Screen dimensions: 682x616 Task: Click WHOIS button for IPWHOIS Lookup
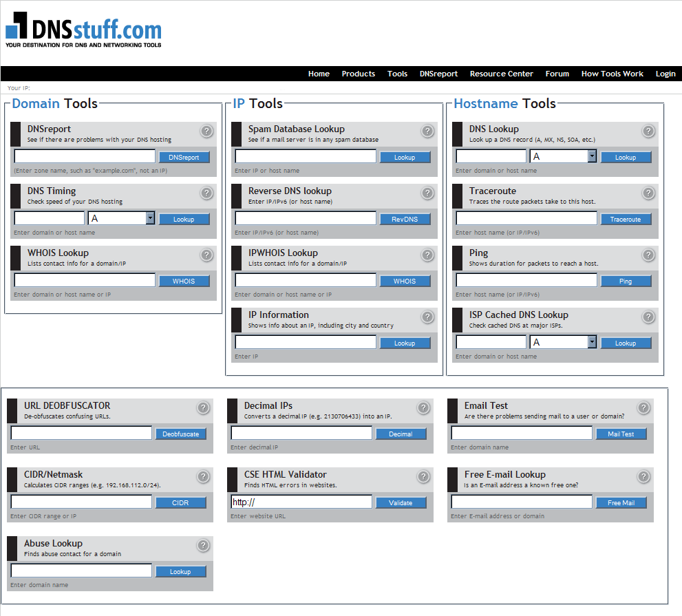405,281
